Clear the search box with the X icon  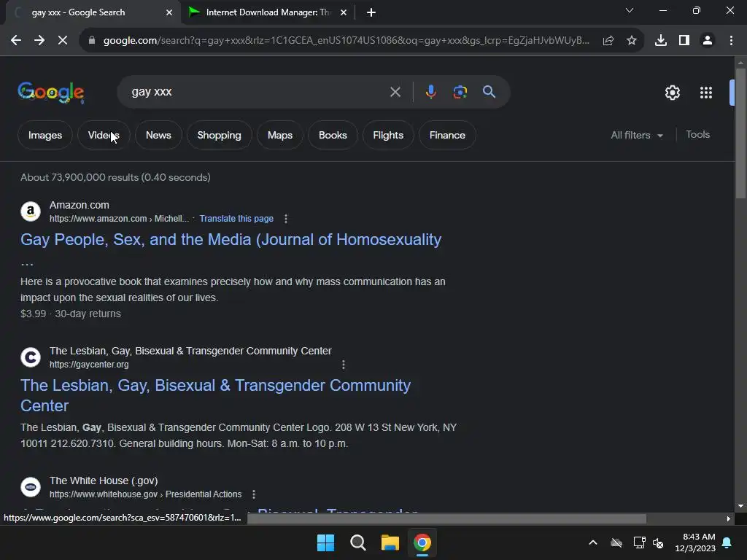click(395, 92)
